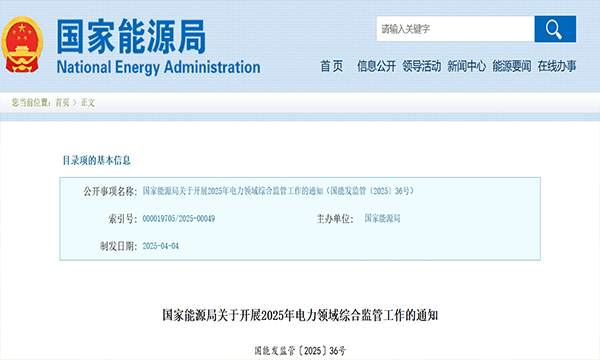Open the 首页 navigation item
Image resolution: width=600 pixels, height=360 pixels.
click(x=331, y=66)
